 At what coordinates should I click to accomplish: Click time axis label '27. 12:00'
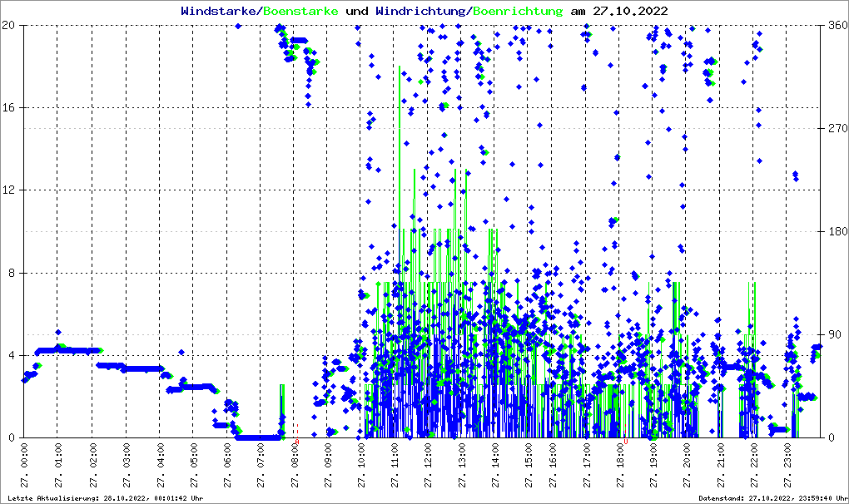(x=429, y=465)
